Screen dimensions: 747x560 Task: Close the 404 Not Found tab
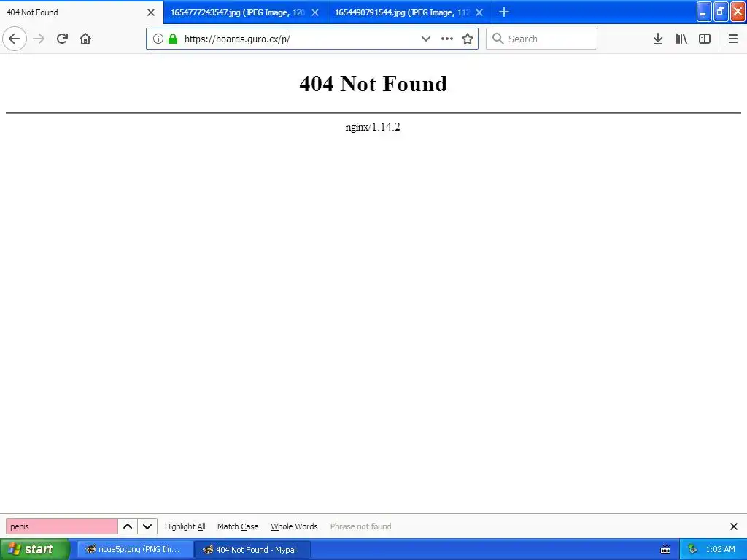coord(151,12)
